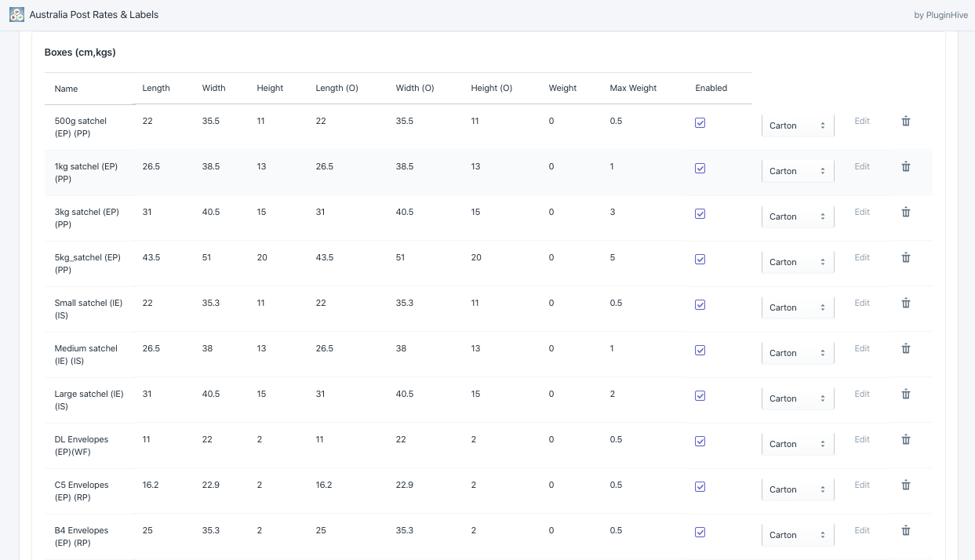Viewport: 975px width, 560px height.
Task: Click the 'by PluginHive' text
Action: (940, 15)
